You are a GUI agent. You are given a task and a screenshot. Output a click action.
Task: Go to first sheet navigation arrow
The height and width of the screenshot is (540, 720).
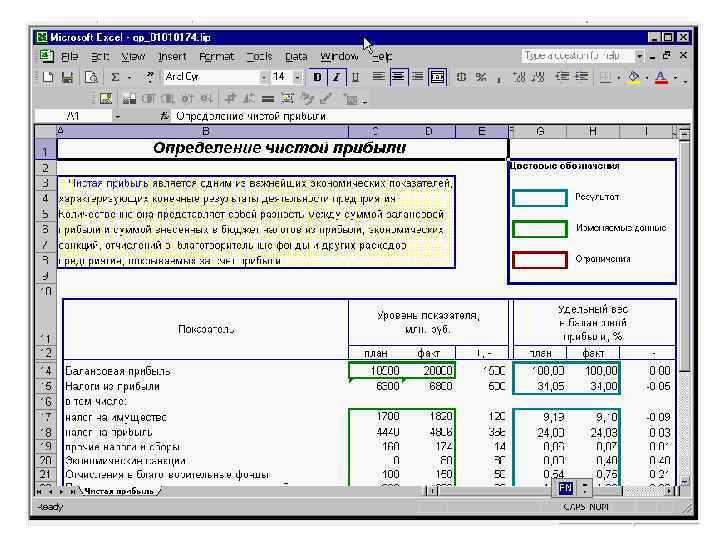click(39, 491)
